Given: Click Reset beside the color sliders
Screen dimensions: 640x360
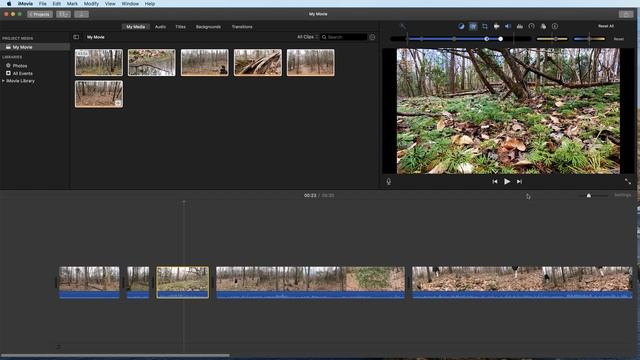Looking at the screenshot, I should pos(618,39).
